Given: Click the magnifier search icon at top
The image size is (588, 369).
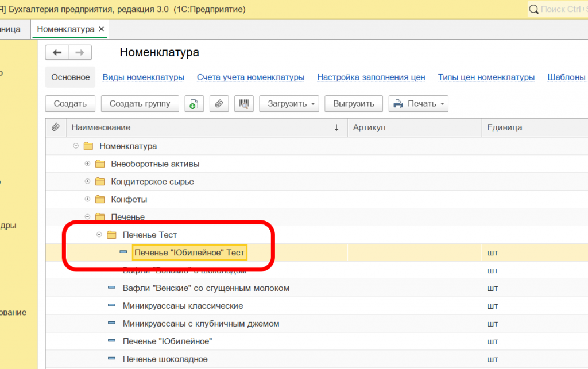Looking at the screenshot, I should pyautogui.click(x=534, y=9).
